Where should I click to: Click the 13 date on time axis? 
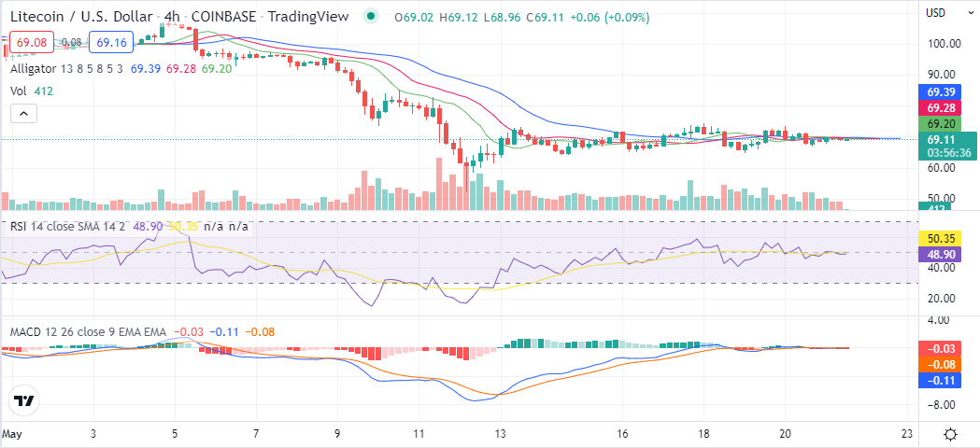tap(501, 433)
